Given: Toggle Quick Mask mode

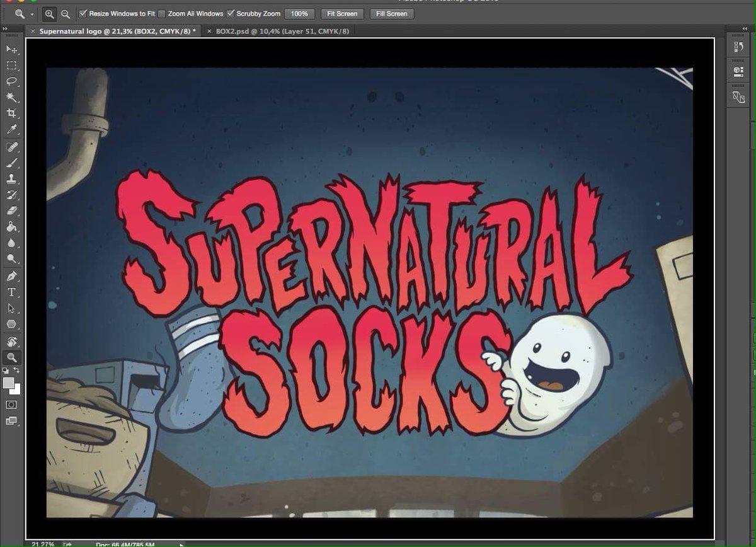Looking at the screenshot, I should (x=11, y=404).
